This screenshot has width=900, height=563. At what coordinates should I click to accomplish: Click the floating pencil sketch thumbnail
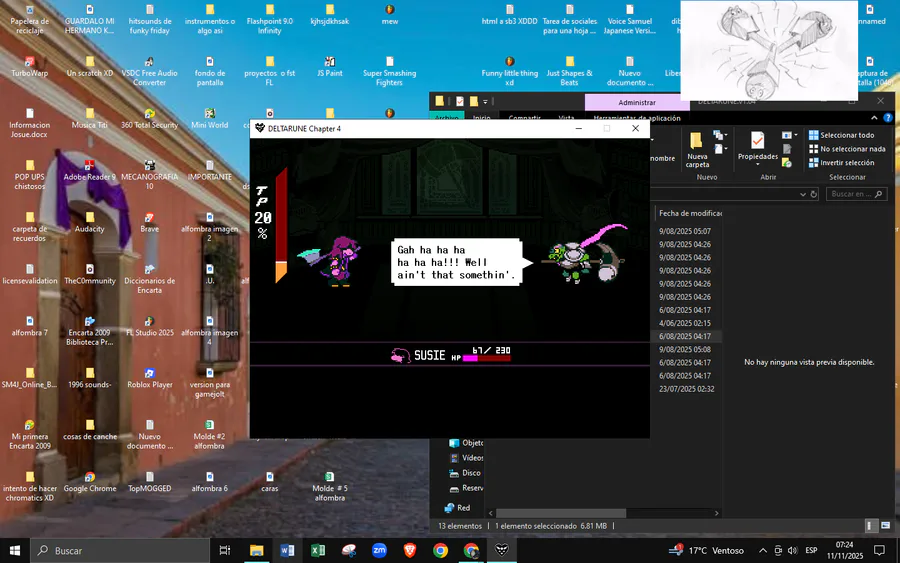pyautogui.click(x=769, y=51)
